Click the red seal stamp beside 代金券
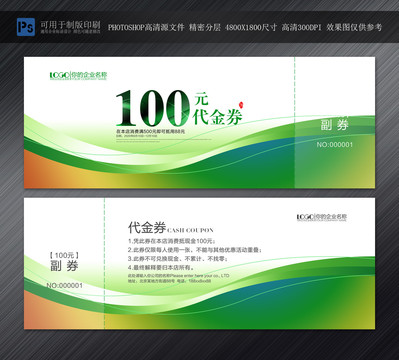 [242, 105]
